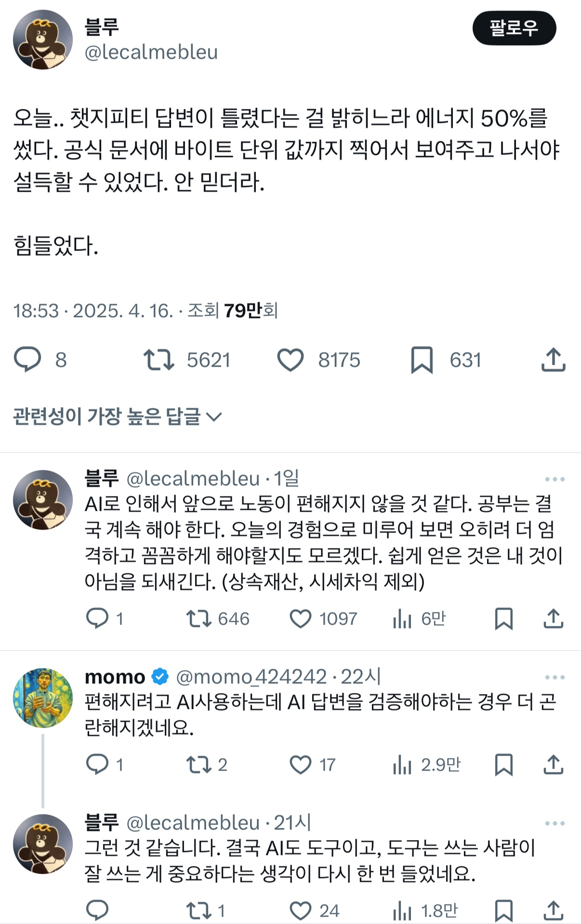581x924 pixels.
Task: Open view analytics on momo's reply
Action: click(403, 764)
